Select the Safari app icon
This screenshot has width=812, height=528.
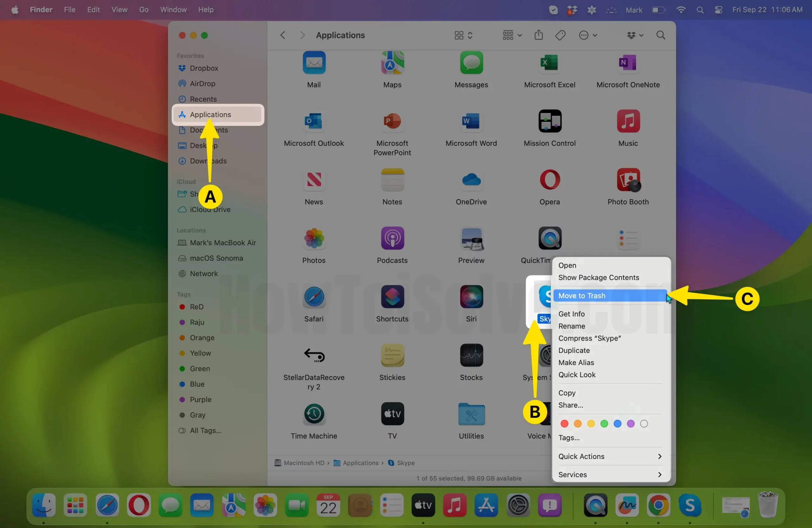pyautogui.click(x=314, y=297)
